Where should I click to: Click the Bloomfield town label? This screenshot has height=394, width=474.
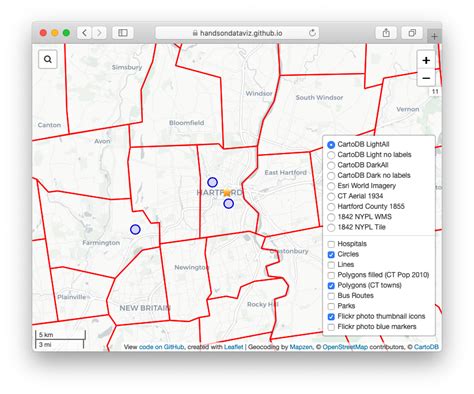coord(186,123)
